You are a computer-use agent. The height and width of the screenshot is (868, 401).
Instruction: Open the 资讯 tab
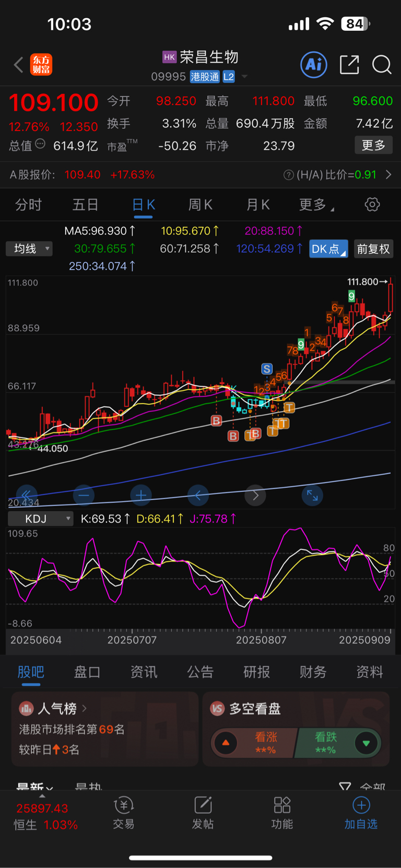144,672
